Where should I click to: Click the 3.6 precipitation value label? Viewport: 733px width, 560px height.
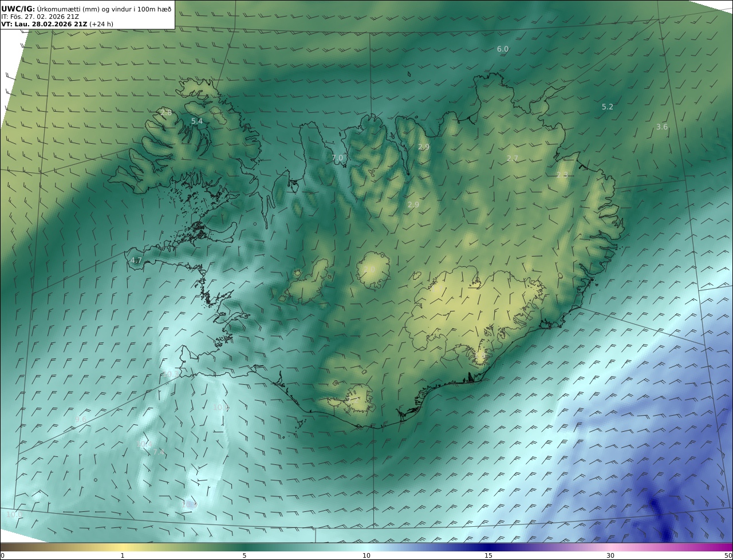click(662, 127)
